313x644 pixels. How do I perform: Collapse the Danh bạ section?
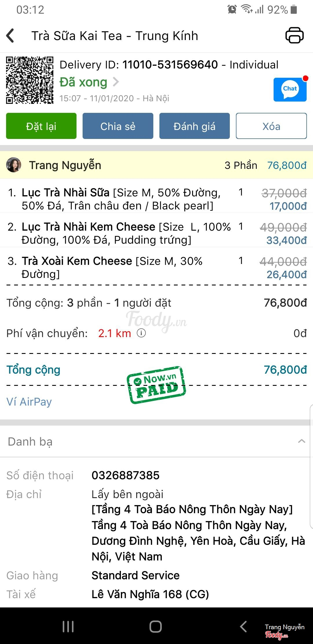[x=301, y=442]
